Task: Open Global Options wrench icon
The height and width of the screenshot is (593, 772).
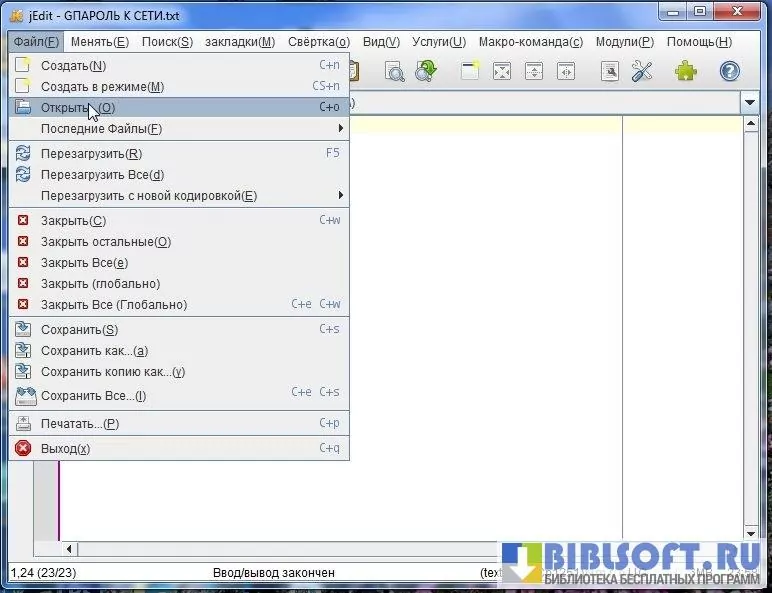Action: (642, 71)
